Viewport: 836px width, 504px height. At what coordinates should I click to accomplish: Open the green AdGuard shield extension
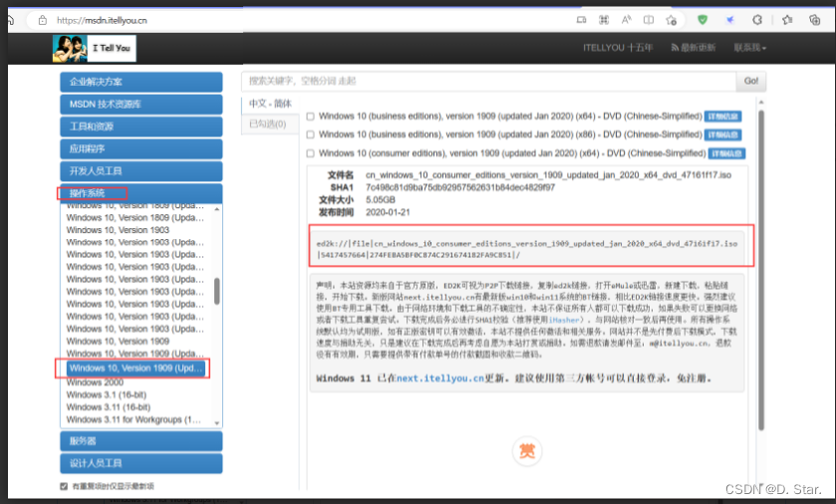(x=702, y=20)
